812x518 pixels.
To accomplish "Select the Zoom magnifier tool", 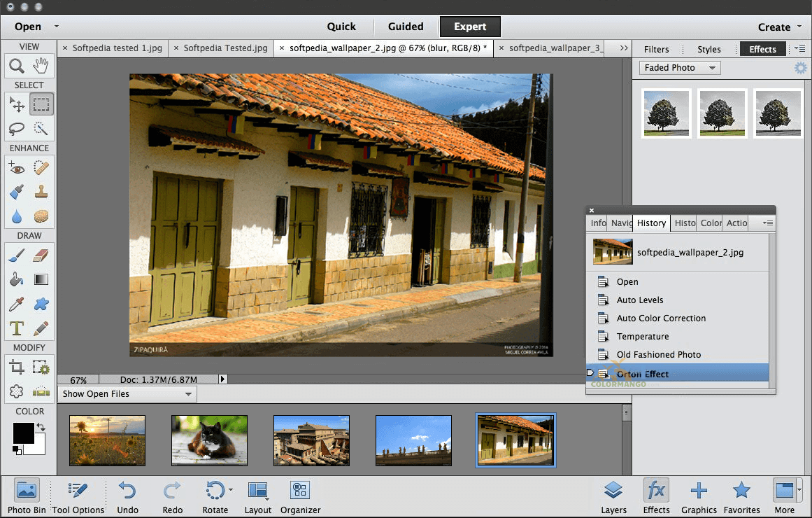I will [17, 66].
